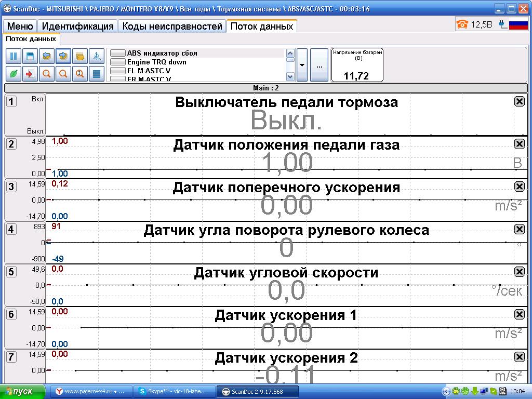This screenshot has height=399, width=532.
Task: Pause the live data stream
Action: [14, 56]
